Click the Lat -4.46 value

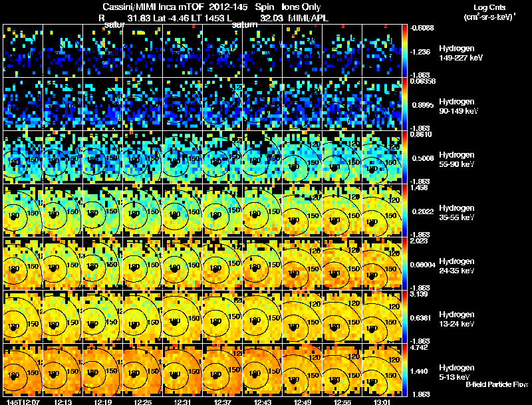tap(170, 18)
